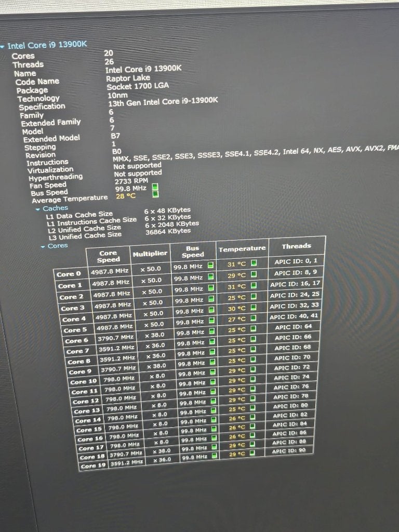Viewport: 399px width, 532px height.
Task: Select the APIC ID: 64 cell
Action: click(294, 327)
